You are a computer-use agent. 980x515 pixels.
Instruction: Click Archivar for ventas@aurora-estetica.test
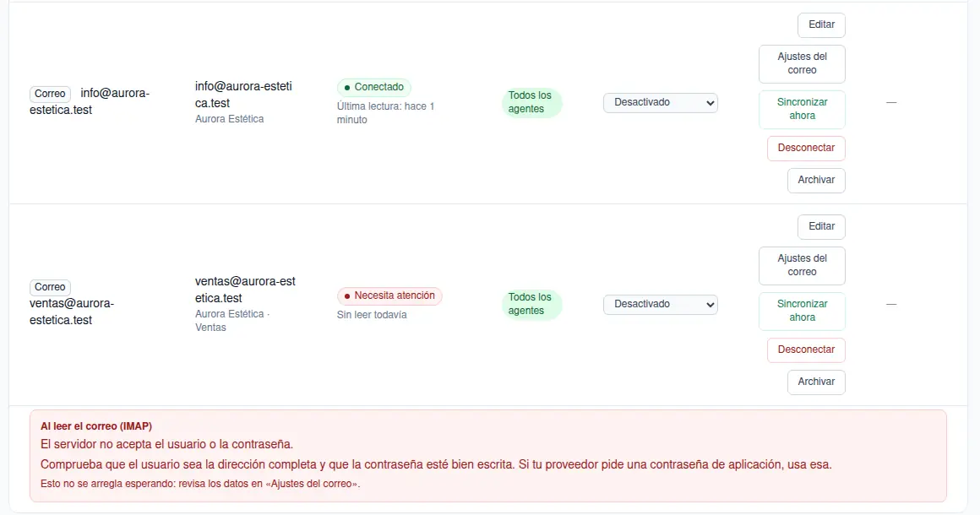pyautogui.click(x=816, y=382)
